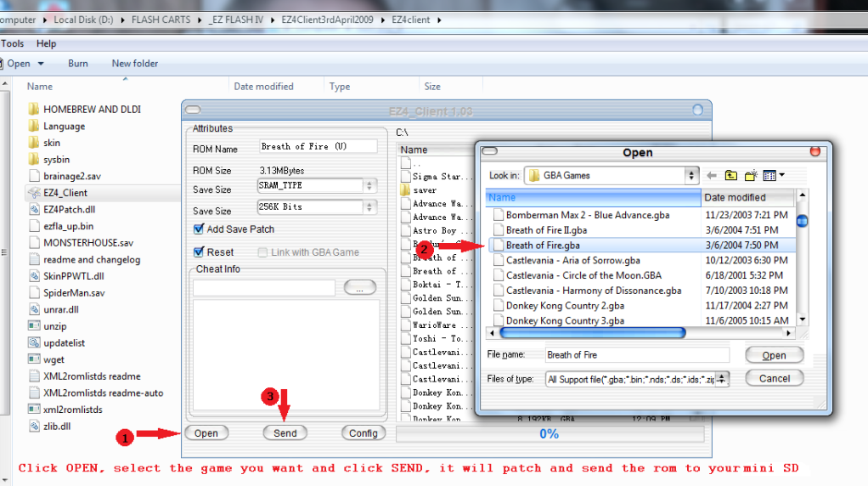This screenshot has width=868, height=486.
Task: Click Cancel in the Open dialog
Action: tap(774, 379)
